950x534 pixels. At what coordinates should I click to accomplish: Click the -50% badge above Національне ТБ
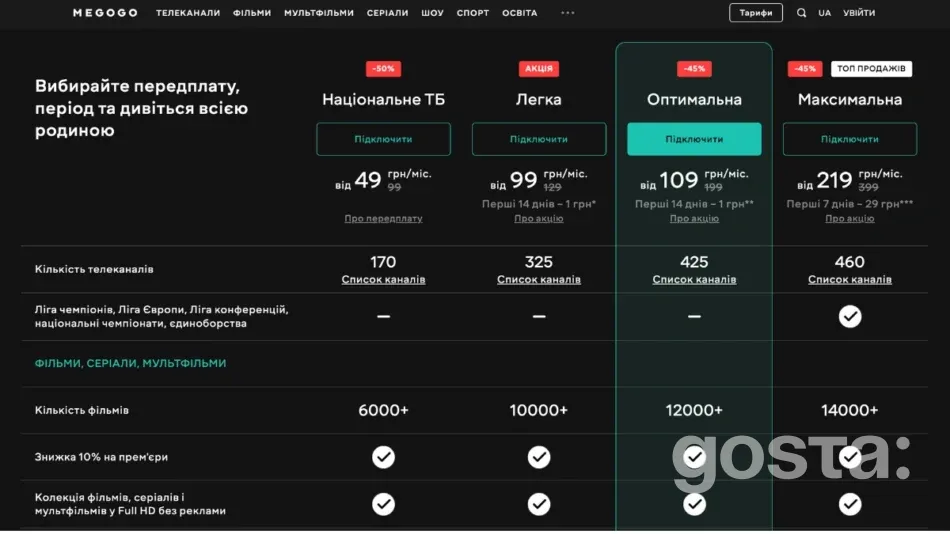(383, 69)
